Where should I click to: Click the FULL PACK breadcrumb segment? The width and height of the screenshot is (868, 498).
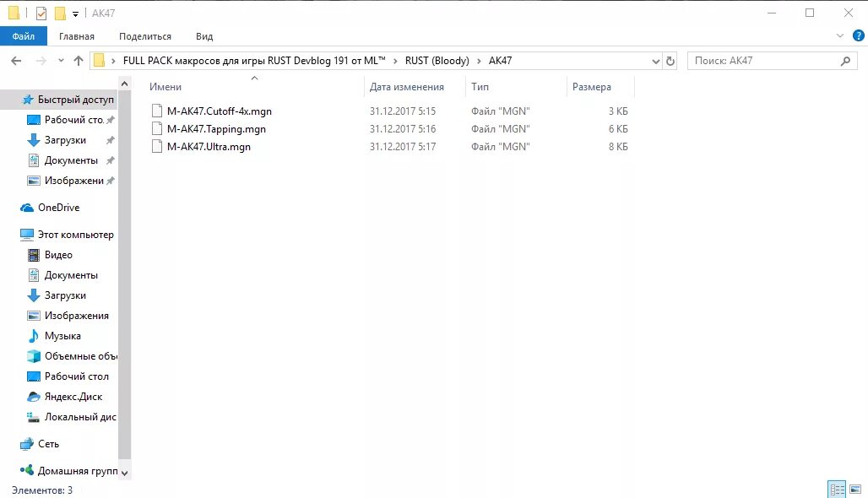tap(254, 61)
